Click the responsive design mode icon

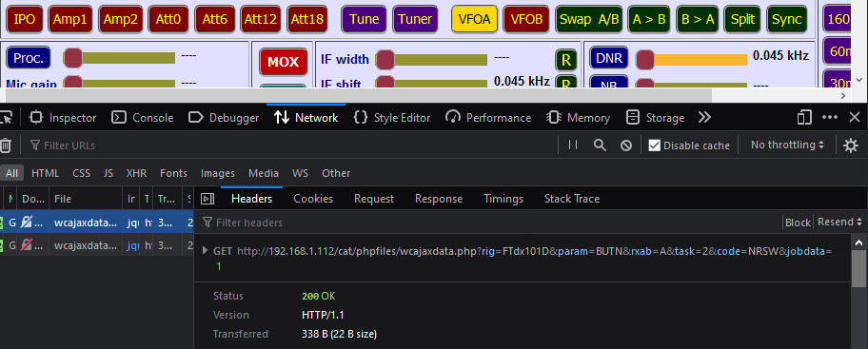[x=804, y=117]
